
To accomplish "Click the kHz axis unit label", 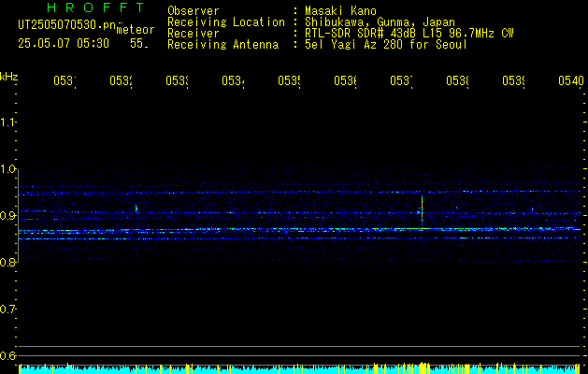I will pos(8,77).
